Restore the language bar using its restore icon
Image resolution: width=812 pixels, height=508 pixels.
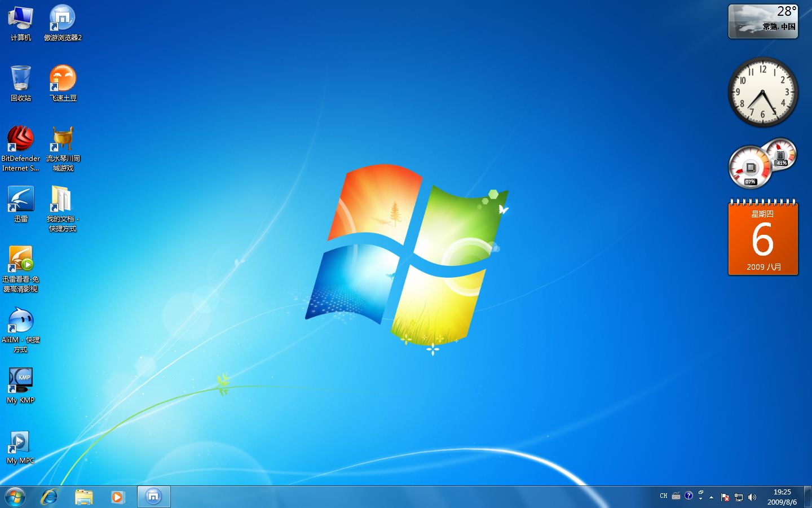[x=701, y=493]
